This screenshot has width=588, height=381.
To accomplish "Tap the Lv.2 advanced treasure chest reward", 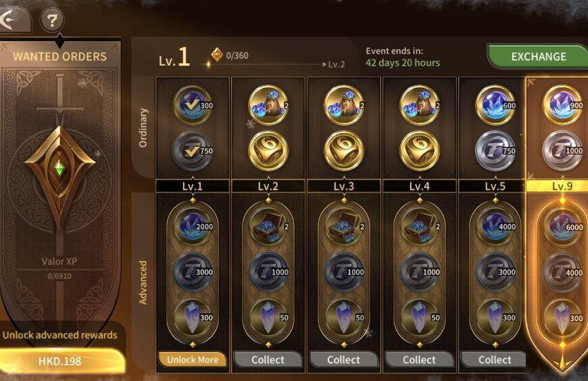I will (268, 227).
